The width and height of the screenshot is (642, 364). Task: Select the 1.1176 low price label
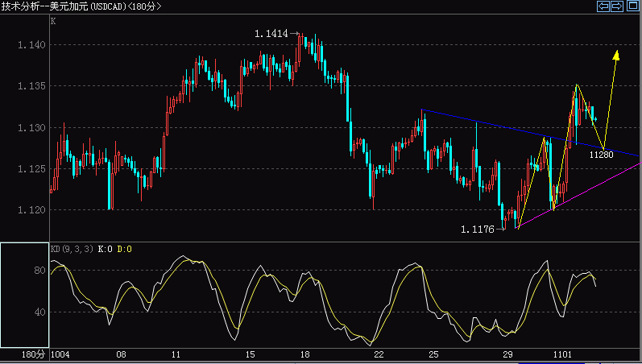tap(478, 230)
